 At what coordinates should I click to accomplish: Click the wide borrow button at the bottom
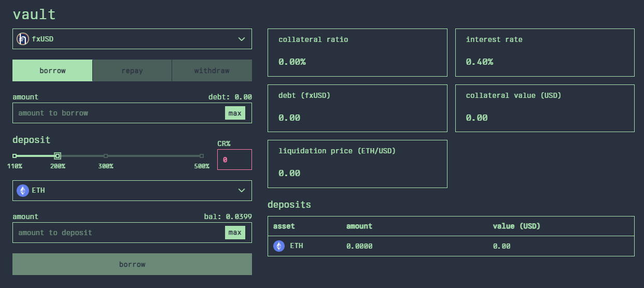[132, 264]
